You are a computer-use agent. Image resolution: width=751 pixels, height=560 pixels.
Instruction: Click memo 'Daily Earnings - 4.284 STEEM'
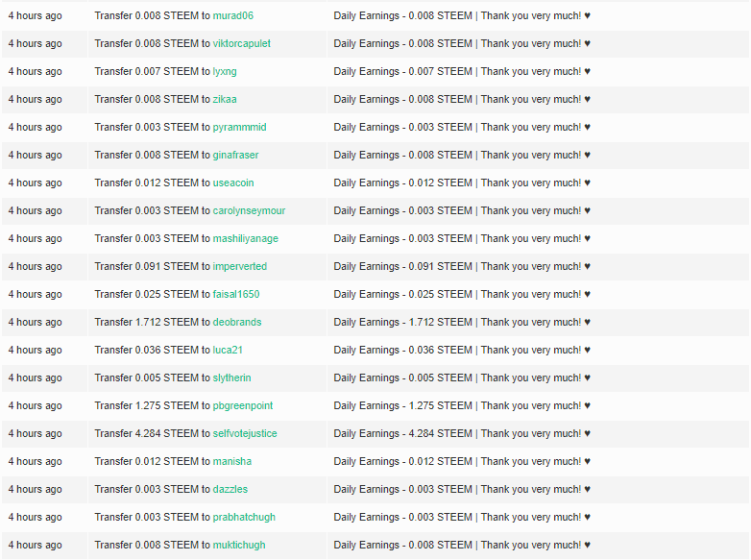(402, 432)
